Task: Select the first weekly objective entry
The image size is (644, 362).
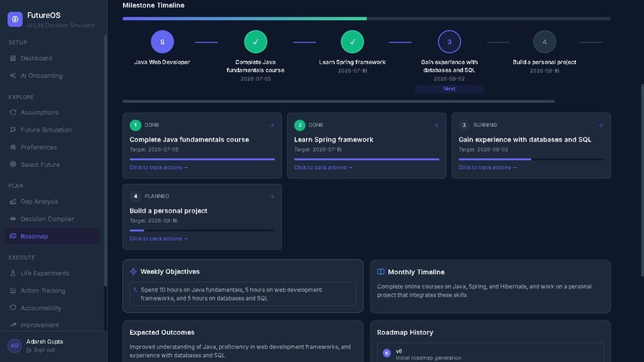Action: [243, 294]
